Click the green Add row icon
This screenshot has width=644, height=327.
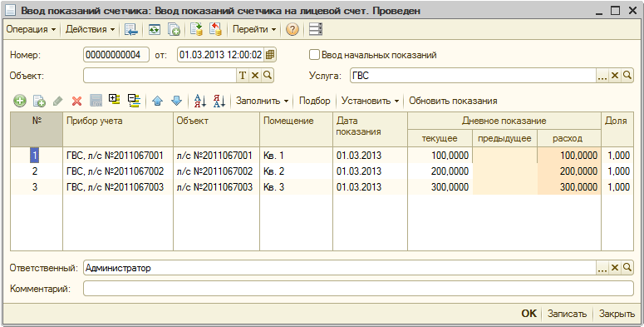20,101
